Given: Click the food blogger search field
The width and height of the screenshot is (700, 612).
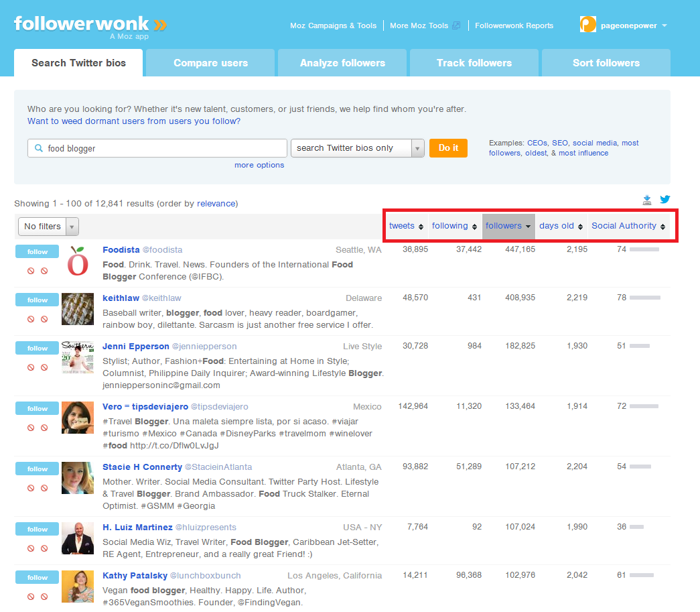Looking at the screenshot, I should (x=157, y=148).
